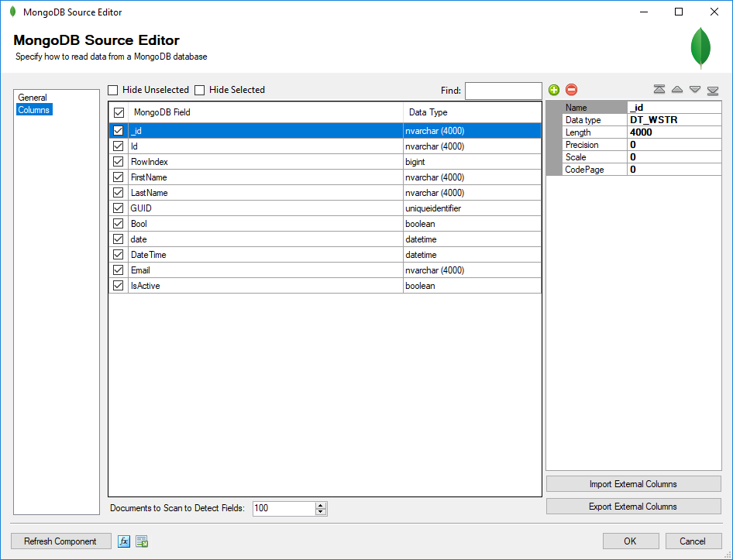Screen dimensions: 733x560
Task: Move column to top icon
Action: pos(659,89)
